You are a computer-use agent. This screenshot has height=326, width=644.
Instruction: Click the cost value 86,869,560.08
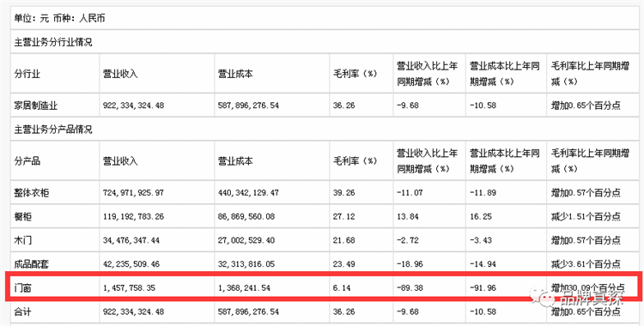click(246, 216)
